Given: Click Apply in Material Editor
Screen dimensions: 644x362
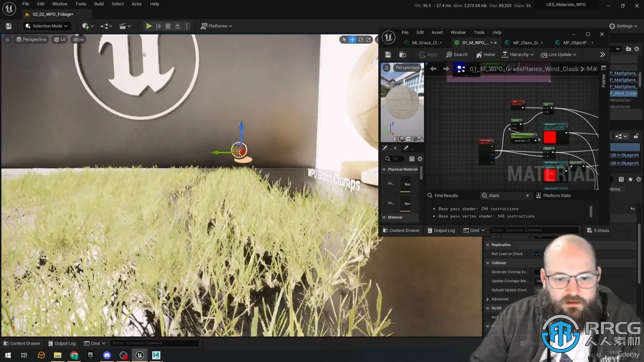Looking at the screenshot, I should [x=428, y=54].
